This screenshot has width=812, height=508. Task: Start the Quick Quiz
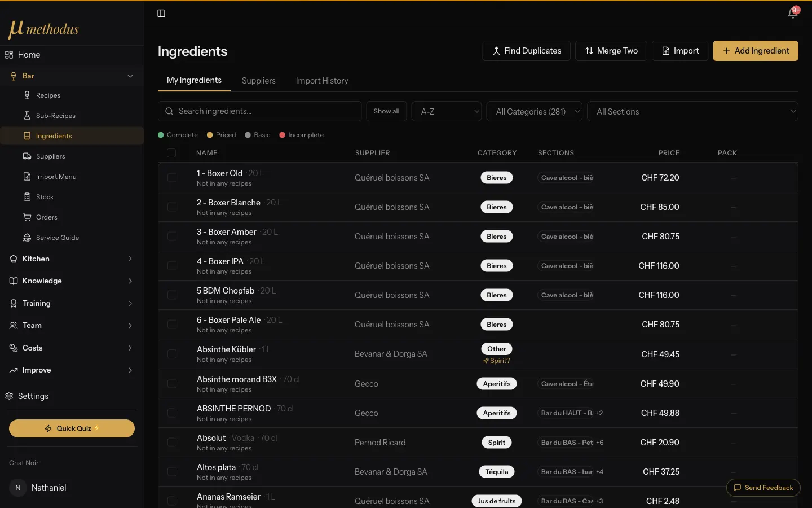tap(72, 428)
